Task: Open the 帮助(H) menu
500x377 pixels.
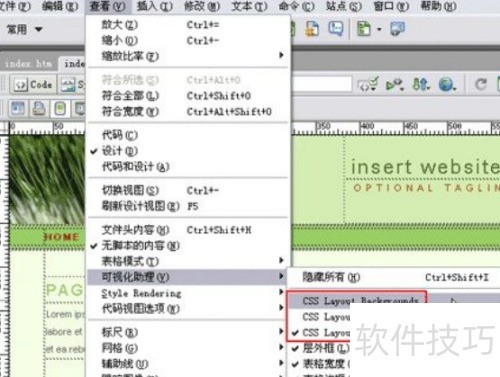Action: (x=438, y=6)
